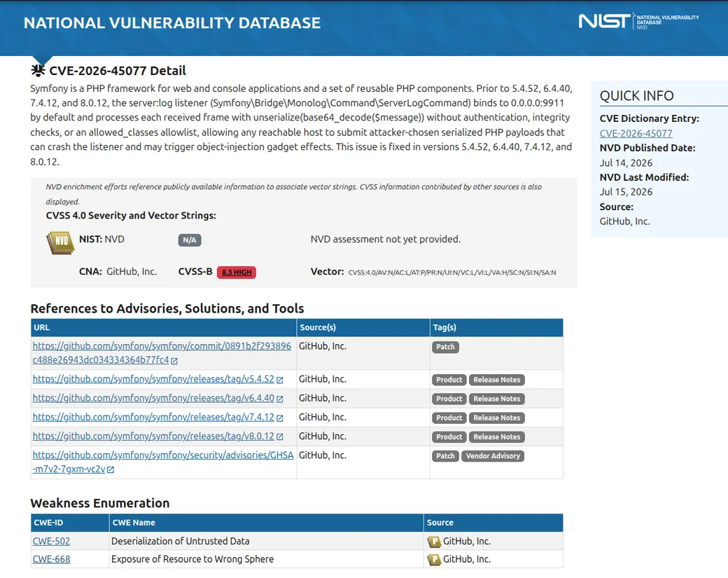728x578 pixels.
Task: Open the releases tag v8.0.12 link
Action: [153, 436]
